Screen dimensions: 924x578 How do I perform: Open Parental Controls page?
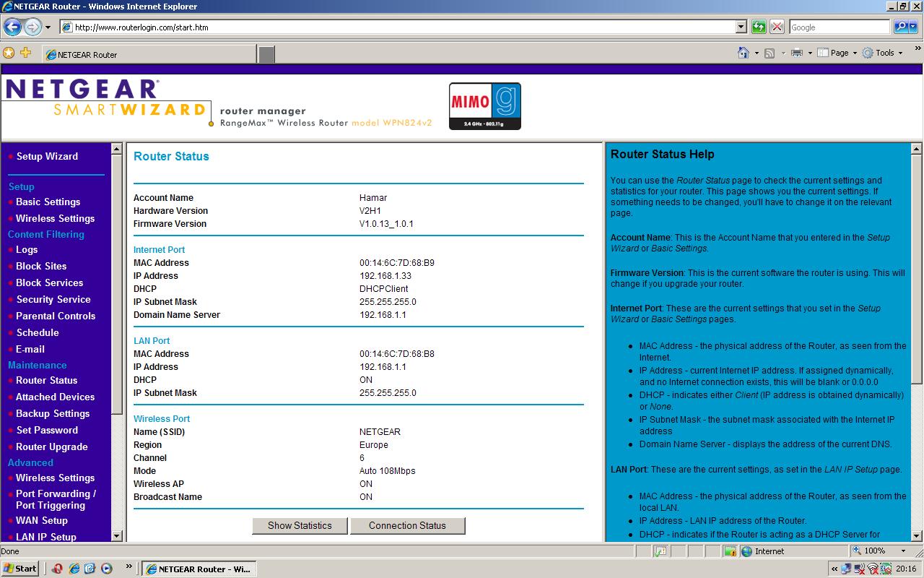[56, 316]
